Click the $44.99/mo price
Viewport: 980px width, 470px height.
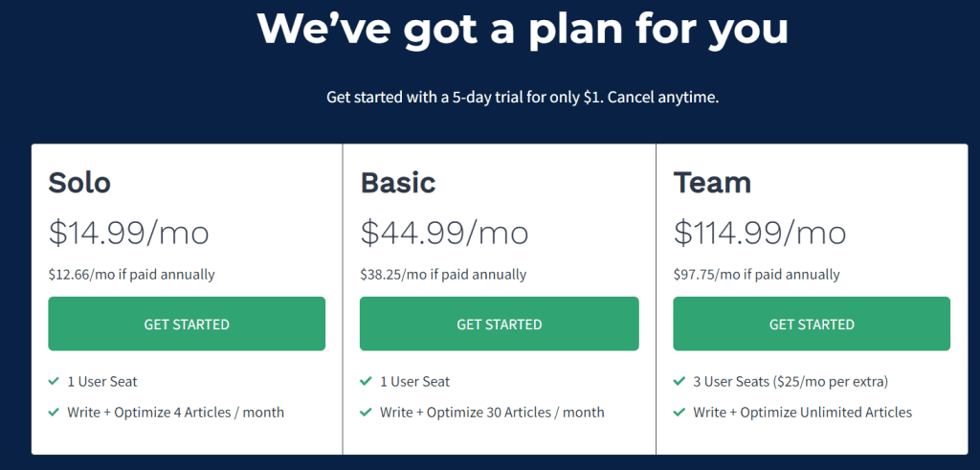click(x=444, y=234)
